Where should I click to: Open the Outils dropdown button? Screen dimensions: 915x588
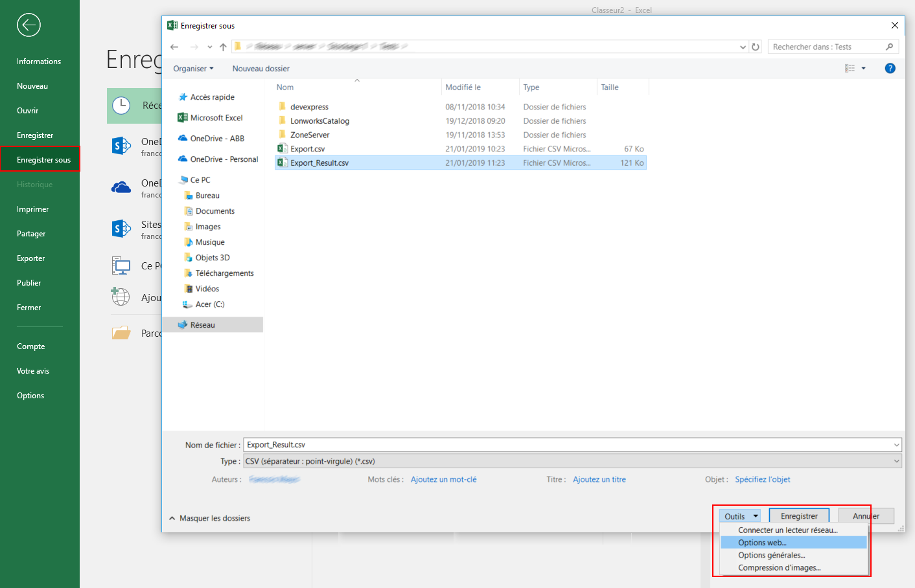coord(741,516)
